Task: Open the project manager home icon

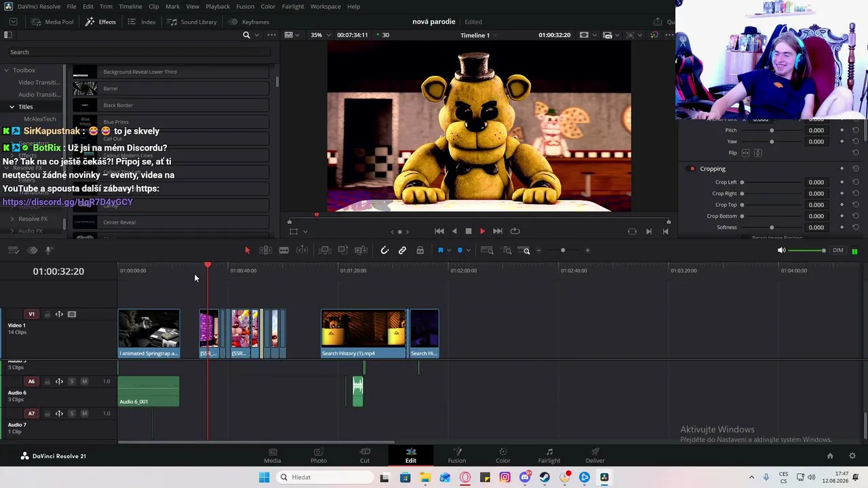Action: pyautogui.click(x=830, y=456)
